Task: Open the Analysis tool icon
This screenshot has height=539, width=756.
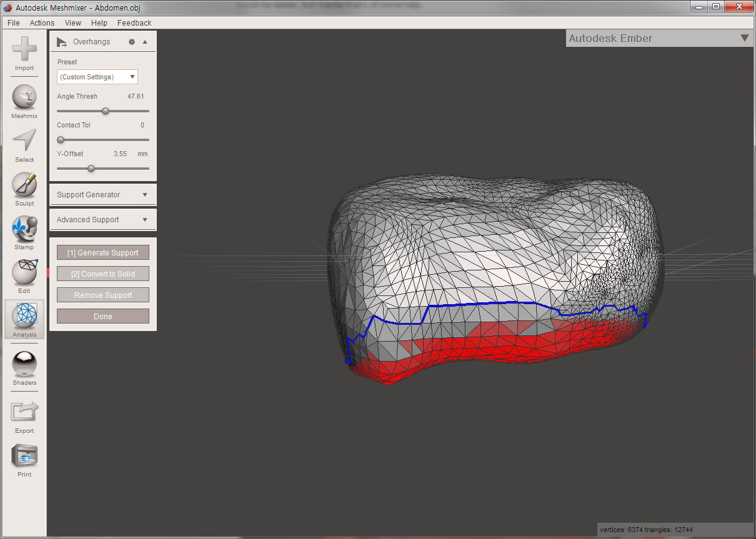Action: coord(24,316)
